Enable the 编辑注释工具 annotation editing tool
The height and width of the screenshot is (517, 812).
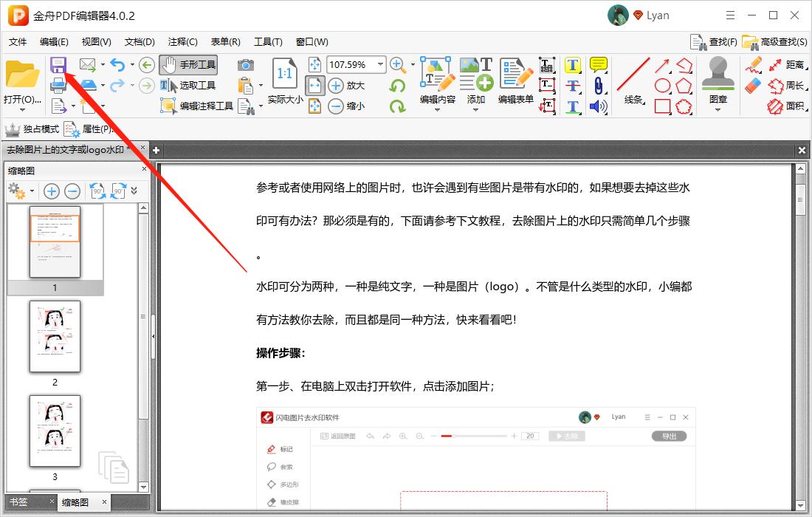click(x=195, y=106)
